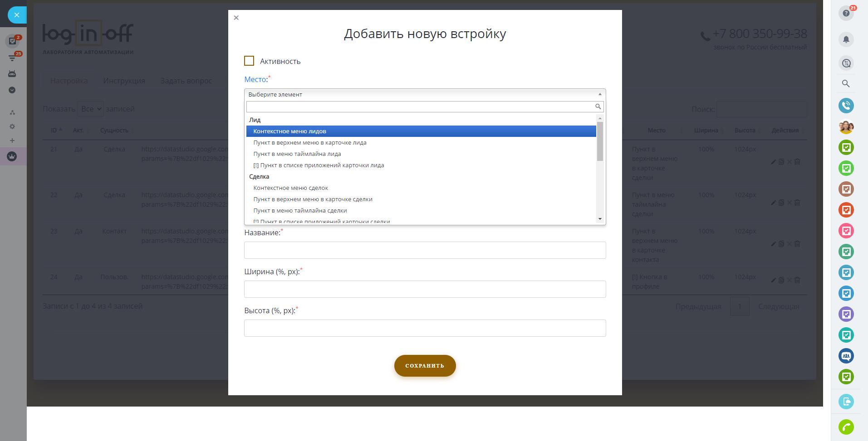Click the X deactivate icon in row 24

pos(790,281)
